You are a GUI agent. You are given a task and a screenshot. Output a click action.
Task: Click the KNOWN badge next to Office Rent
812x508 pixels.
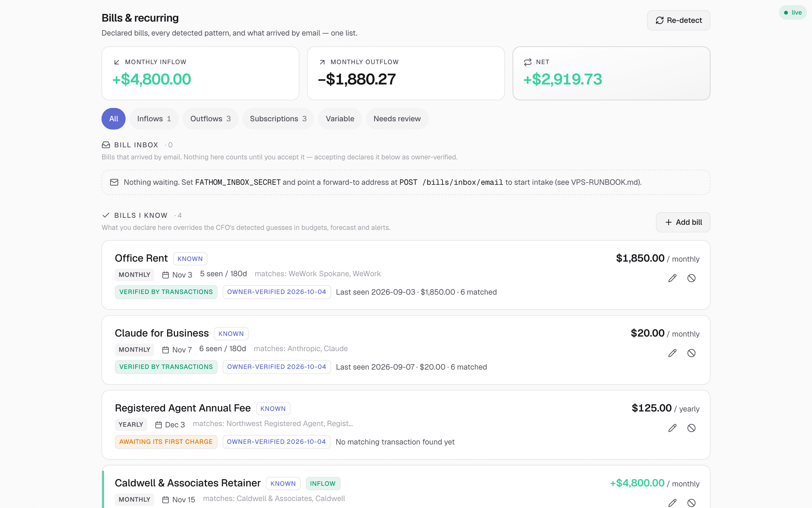click(190, 259)
